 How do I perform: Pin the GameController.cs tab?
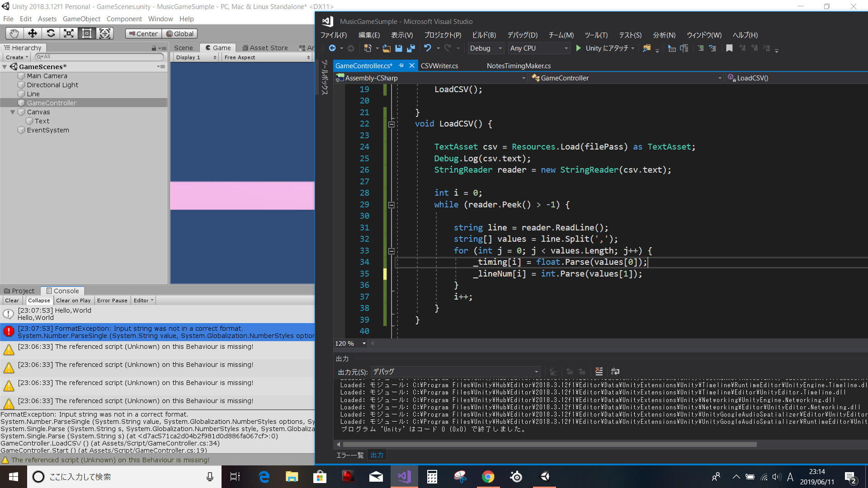point(401,66)
